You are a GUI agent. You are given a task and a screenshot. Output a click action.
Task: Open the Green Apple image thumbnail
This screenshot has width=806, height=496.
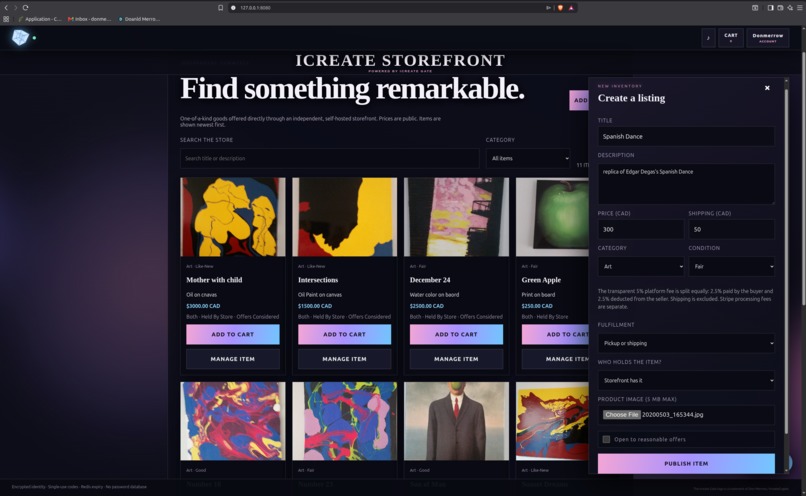tap(552, 217)
